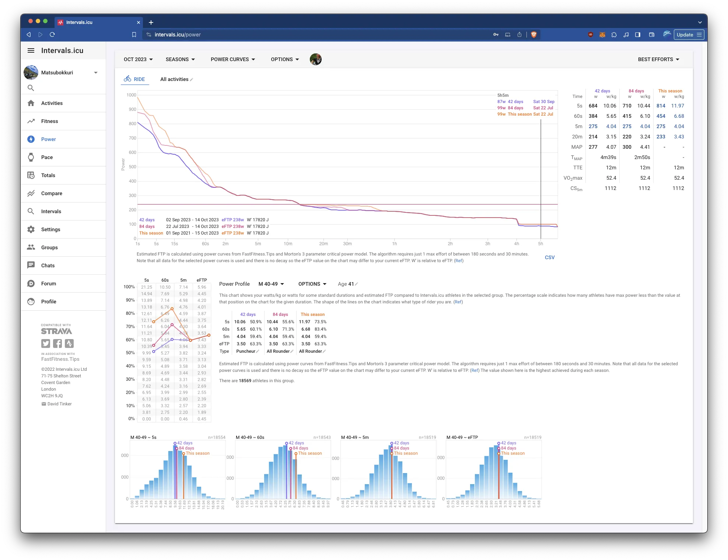This screenshot has height=560, width=728.
Task: Expand the BEST EFFORTS dropdown
Action: [658, 59]
